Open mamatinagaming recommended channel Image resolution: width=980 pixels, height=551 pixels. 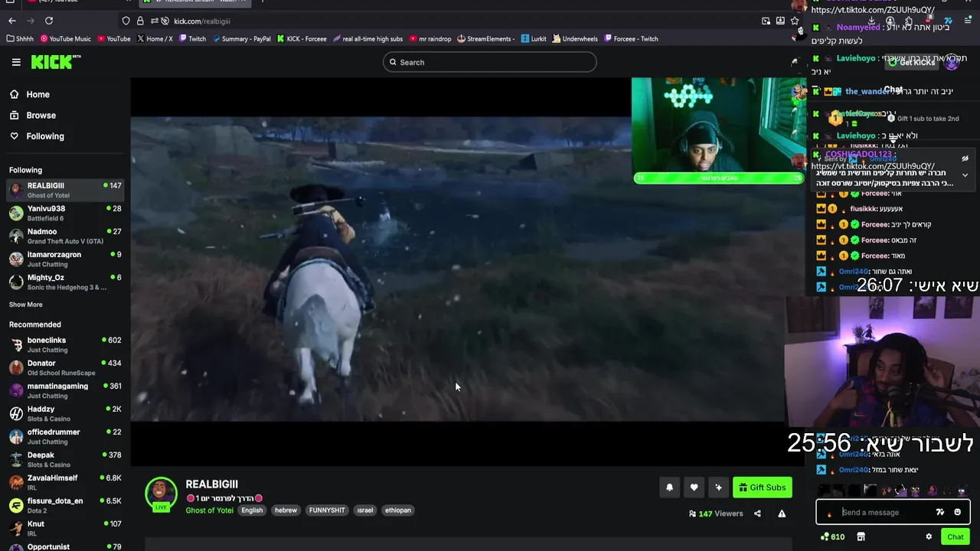pos(64,390)
